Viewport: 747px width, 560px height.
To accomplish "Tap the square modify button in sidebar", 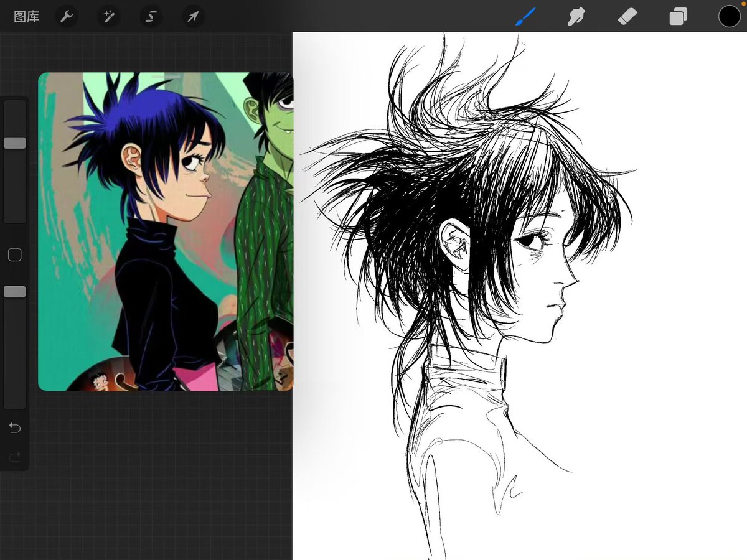I will 15,254.
